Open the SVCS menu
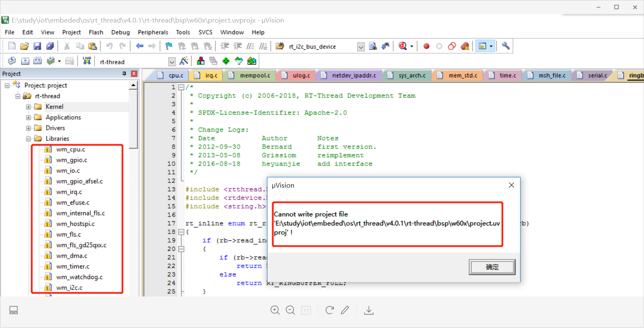The image size is (644, 328). (x=205, y=32)
